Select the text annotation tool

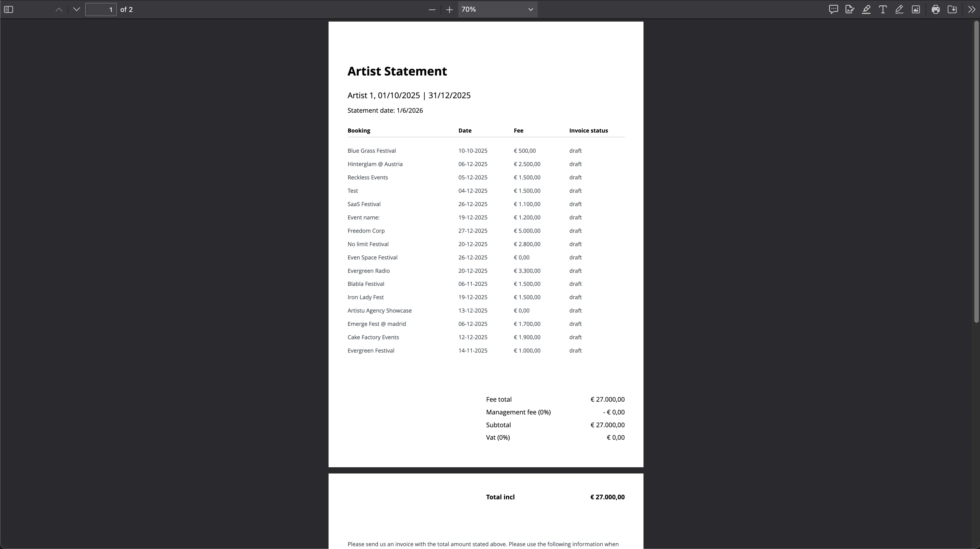pos(883,10)
